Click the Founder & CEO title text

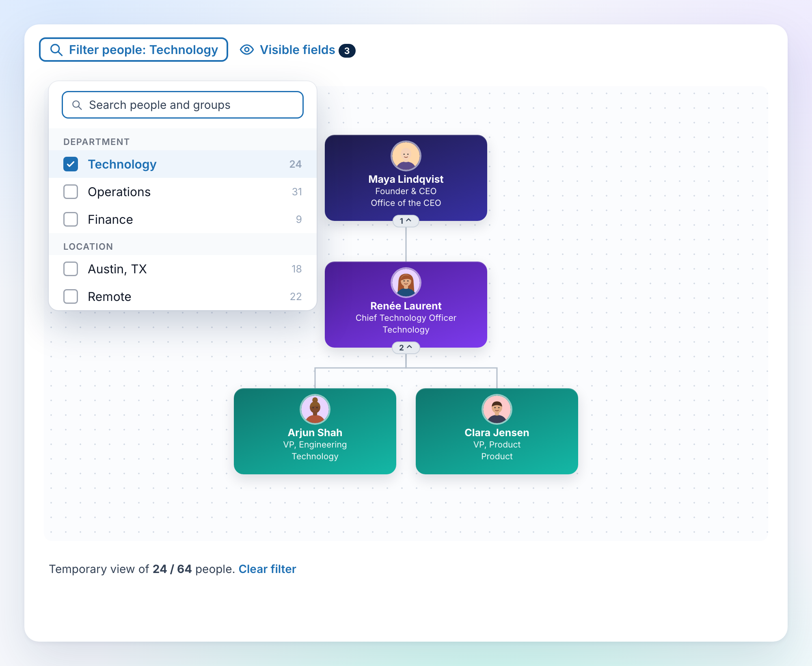(x=406, y=191)
